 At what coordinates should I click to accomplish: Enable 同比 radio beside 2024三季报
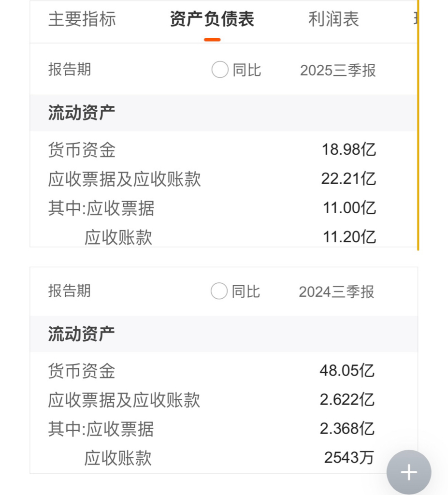219,291
